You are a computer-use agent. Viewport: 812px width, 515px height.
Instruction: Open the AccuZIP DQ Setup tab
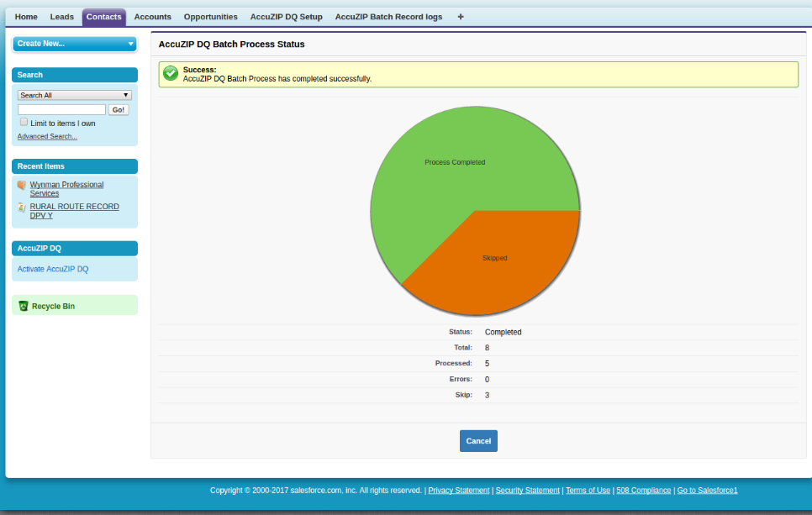click(x=286, y=16)
